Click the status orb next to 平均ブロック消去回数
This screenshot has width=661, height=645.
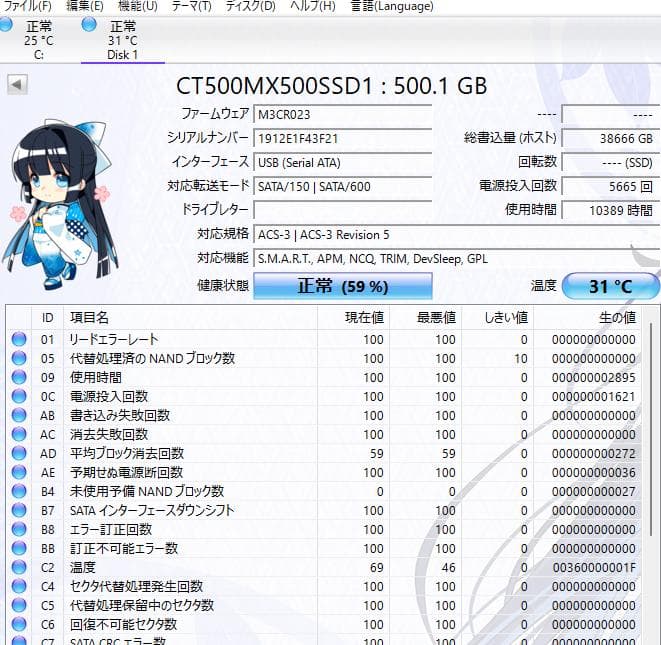[19, 453]
